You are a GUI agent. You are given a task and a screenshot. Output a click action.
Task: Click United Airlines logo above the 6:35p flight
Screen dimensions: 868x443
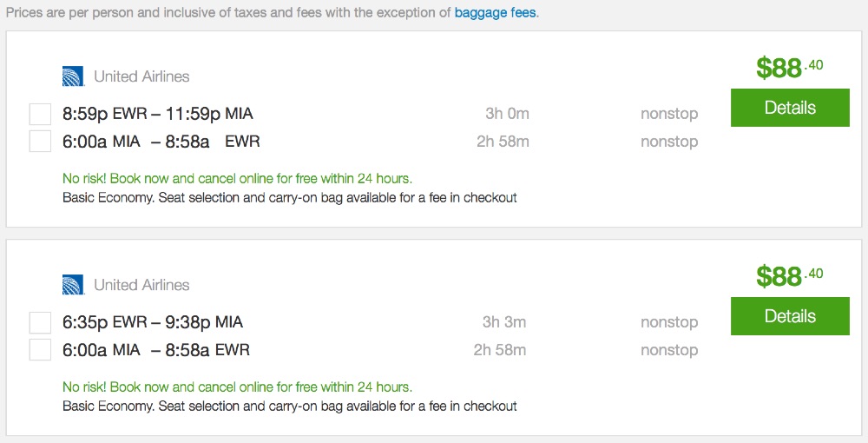coord(73,285)
